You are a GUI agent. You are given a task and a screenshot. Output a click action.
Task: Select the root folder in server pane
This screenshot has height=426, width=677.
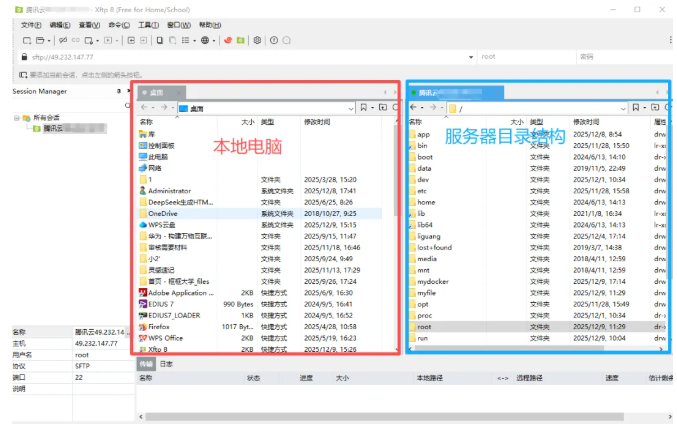[424, 326]
